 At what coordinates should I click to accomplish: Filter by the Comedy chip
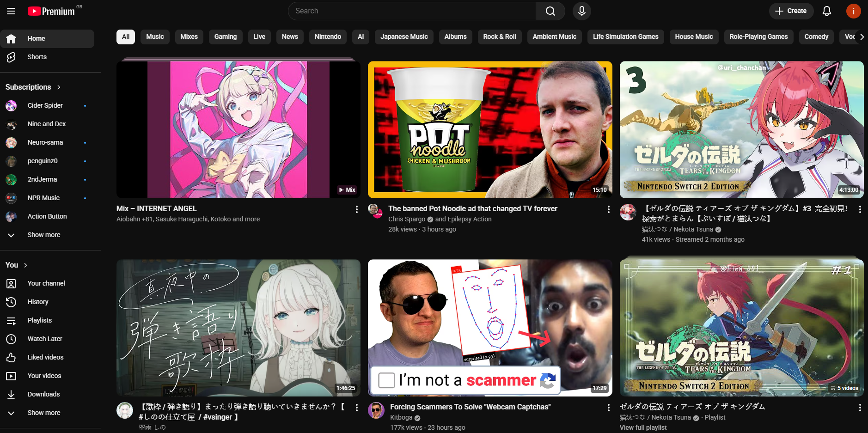816,37
